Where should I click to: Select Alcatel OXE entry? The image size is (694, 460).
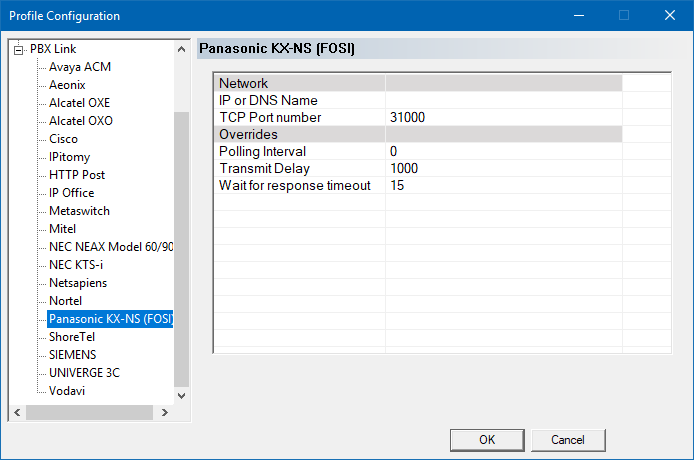click(79, 103)
